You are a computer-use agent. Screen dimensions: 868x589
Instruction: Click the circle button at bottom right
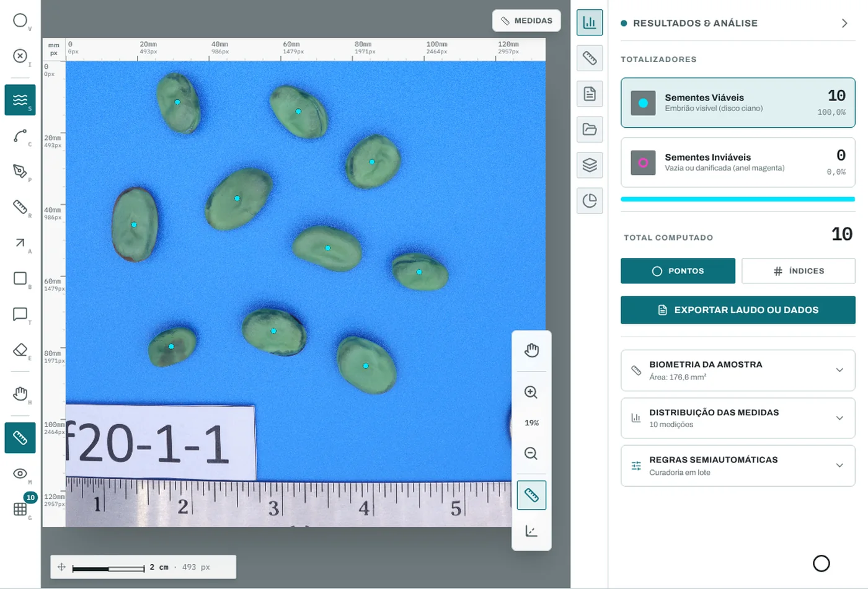pyautogui.click(x=821, y=563)
